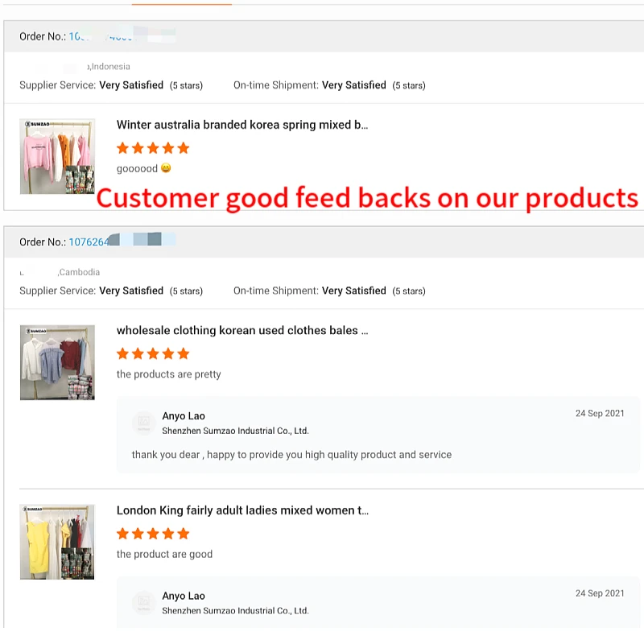Open the wholesale clothing korean used clothes title
This screenshot has width=644, height=644.
tap(242, 330)
